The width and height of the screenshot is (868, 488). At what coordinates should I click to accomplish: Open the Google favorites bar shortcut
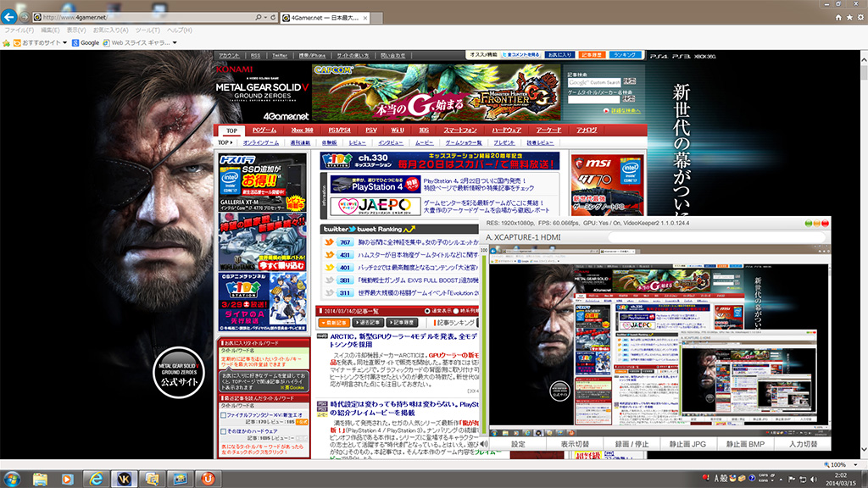click(86, 42)
